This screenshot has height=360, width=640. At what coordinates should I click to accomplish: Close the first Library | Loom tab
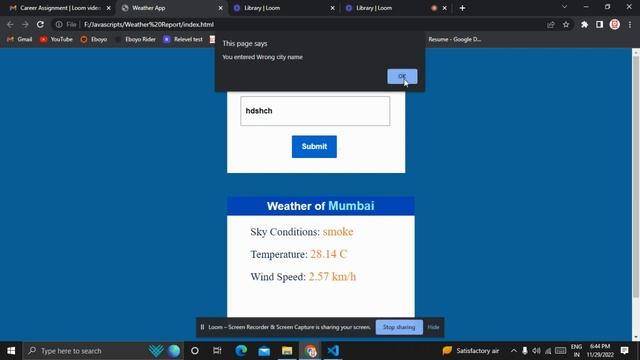pos(333,8)
